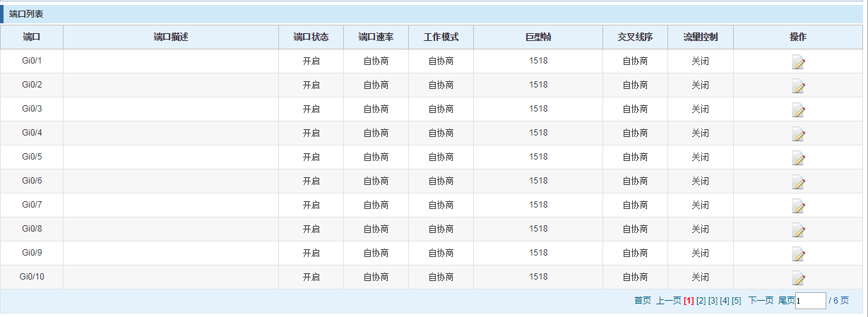Click the 操作 column header
This screenshot has height=317, width=868.
click(798, 37)
